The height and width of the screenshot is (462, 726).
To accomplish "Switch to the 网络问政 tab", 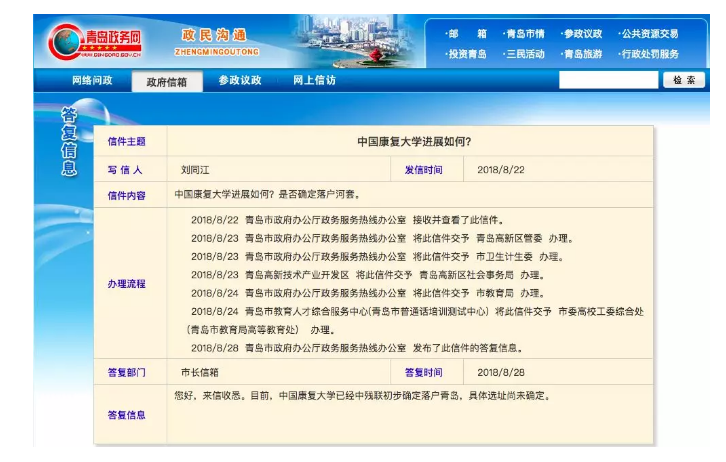I will (x=92, y=81).
